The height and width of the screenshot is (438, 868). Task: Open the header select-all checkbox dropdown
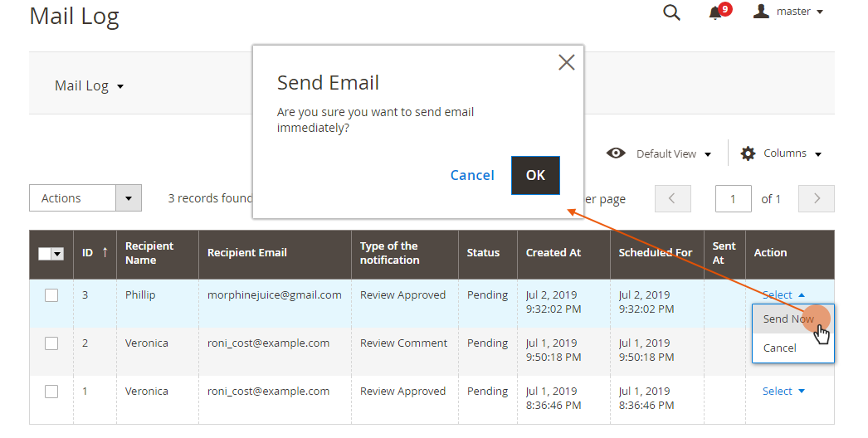tap(57, 254)
